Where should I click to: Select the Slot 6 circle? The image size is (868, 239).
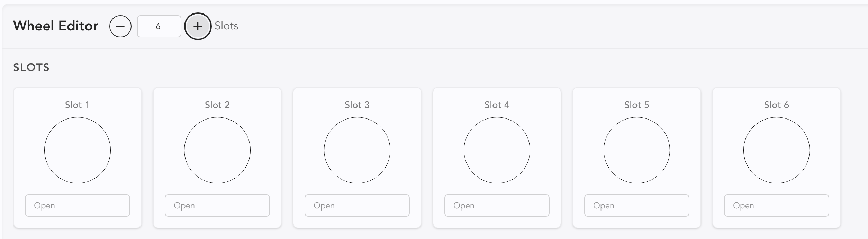click(x=777, y=150)
